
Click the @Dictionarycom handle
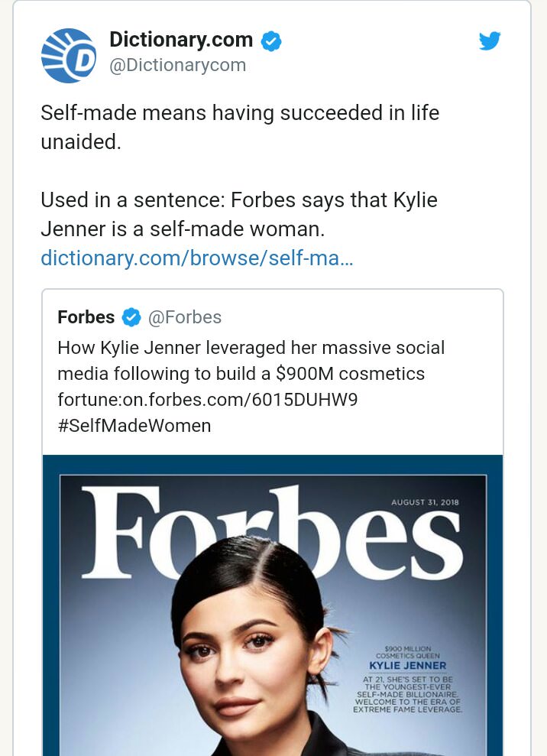[180, 65]
